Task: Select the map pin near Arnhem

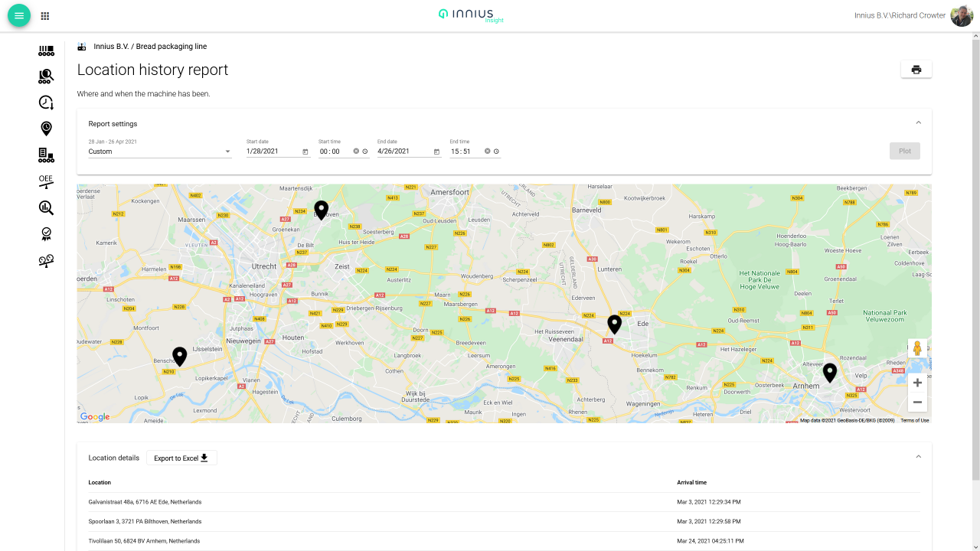Action: pos(830,373)
